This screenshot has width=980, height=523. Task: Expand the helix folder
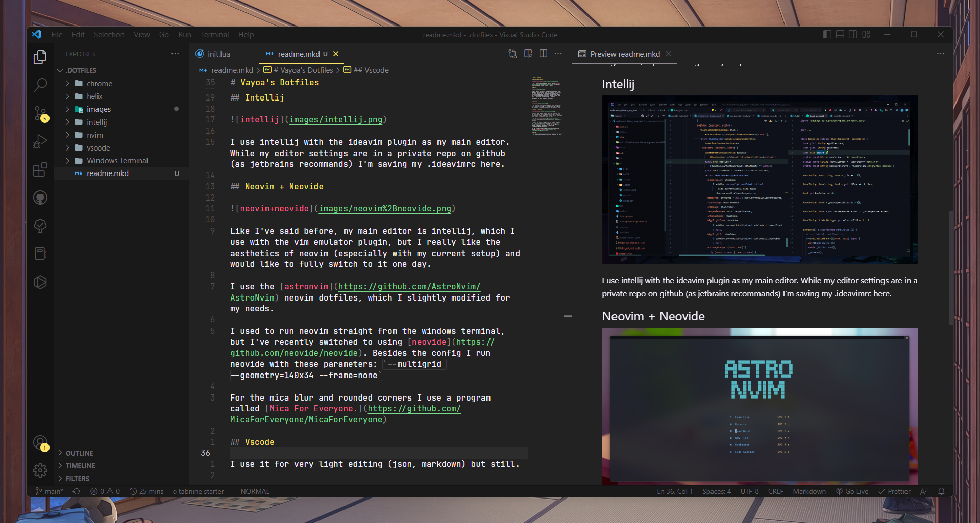(x=121, y=96)
